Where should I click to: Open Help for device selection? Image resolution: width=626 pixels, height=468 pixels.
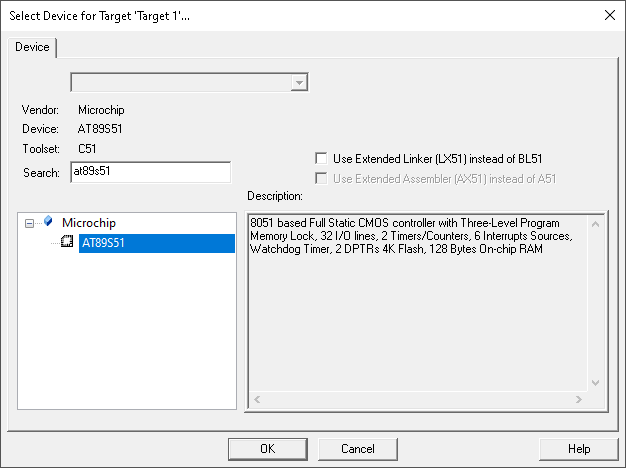click(578, 449)
